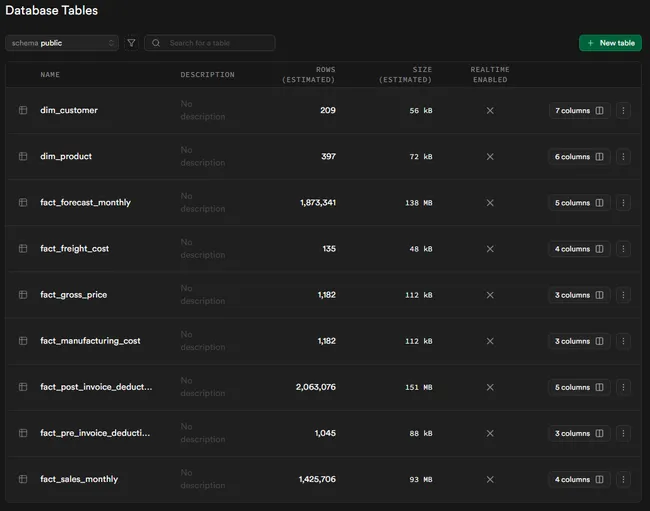This screenshot has width=650, height=511.
Task: Click the table icon beside fact_post_invoice_deduct...
Action: pyautogui.click(x=23, y=387)
